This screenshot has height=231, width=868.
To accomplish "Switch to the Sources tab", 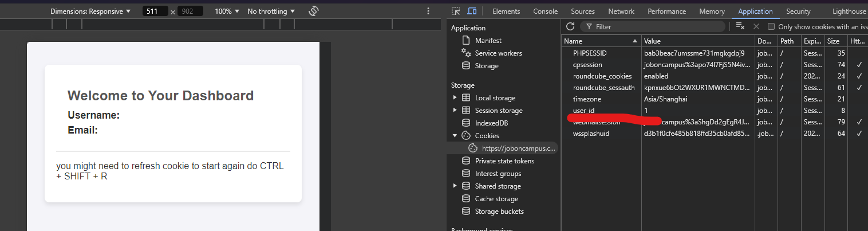I will point(583,11).
